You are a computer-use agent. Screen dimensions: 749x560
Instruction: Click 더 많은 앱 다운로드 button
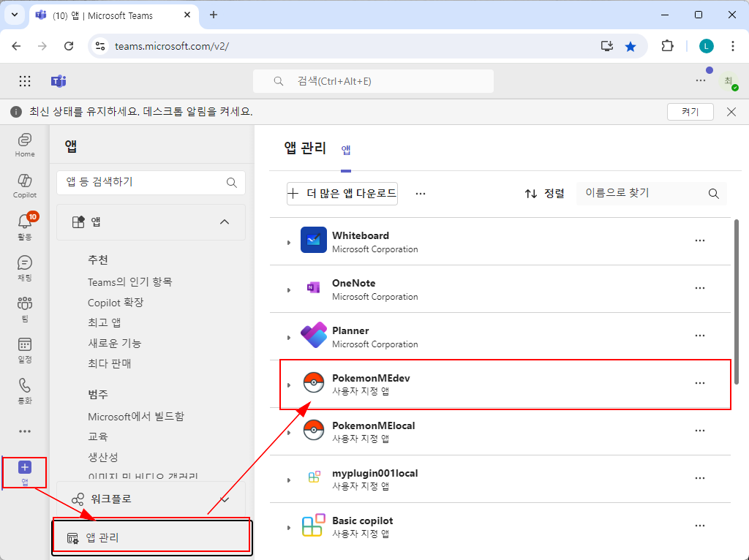coord(342,193)
